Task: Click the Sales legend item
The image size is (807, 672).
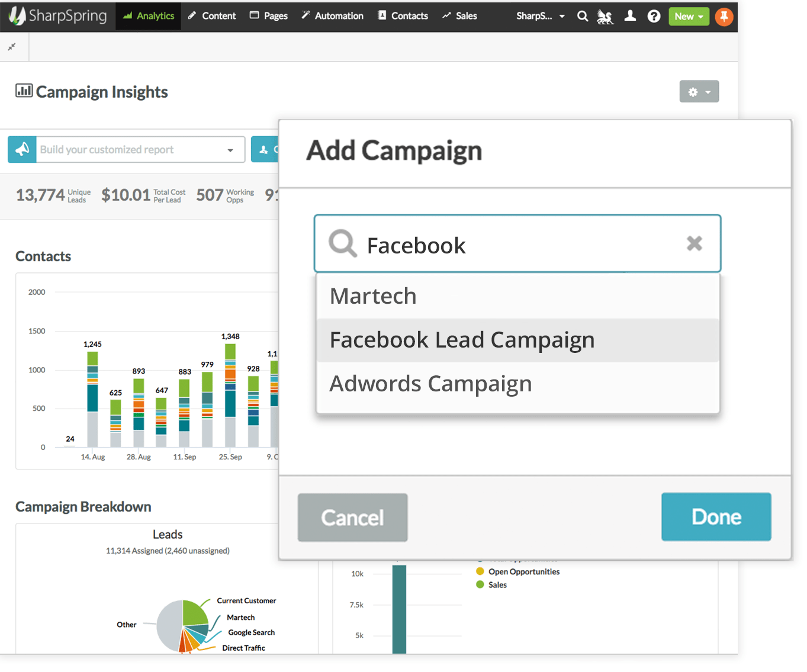Action: point(491,585)
